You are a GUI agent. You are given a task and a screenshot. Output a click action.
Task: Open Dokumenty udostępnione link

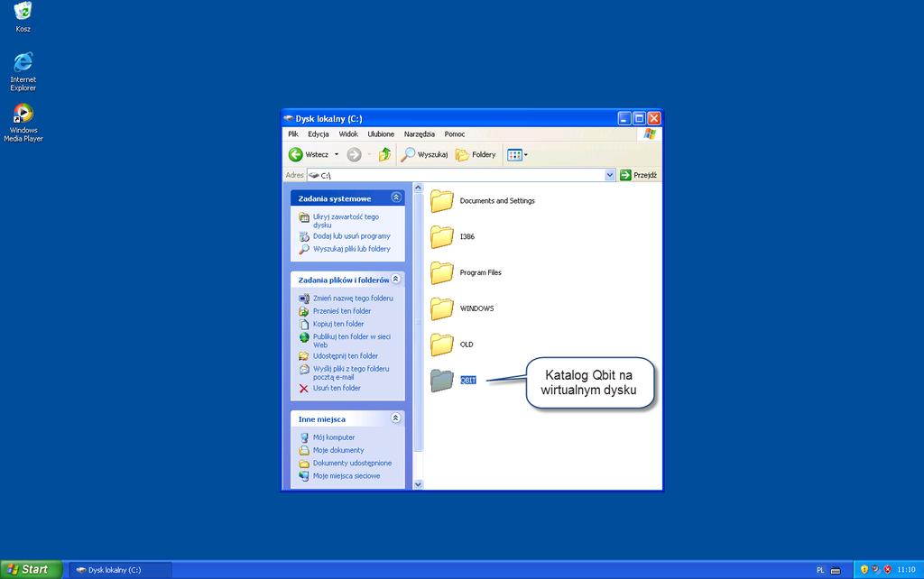pyautogui.click(x=352, y=464)
